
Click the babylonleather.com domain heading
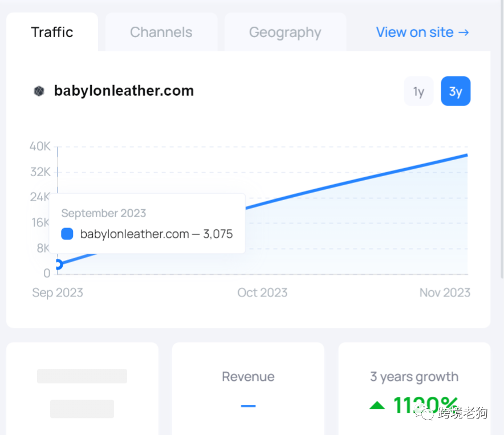[x=124, y=91]
